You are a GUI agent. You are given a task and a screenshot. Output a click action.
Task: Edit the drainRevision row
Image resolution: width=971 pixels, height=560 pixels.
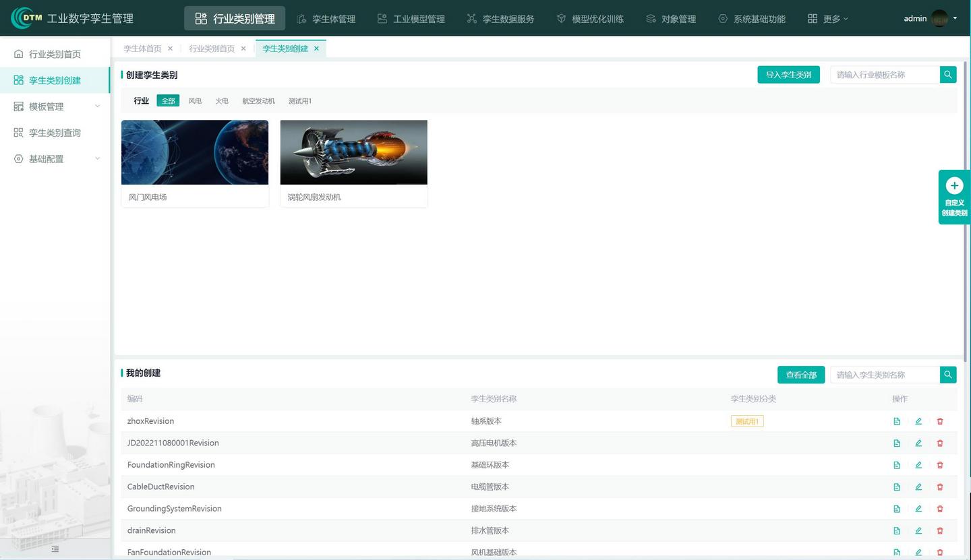[x=918, y=531]
